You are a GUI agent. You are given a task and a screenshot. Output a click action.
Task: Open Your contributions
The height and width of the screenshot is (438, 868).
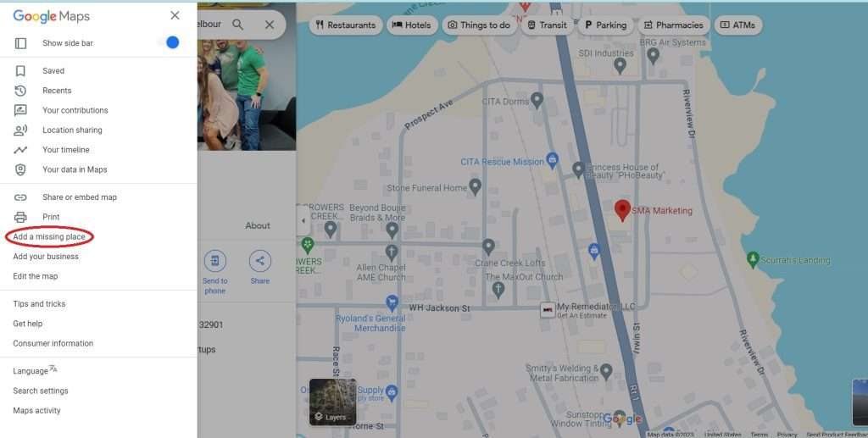[75, 111]
